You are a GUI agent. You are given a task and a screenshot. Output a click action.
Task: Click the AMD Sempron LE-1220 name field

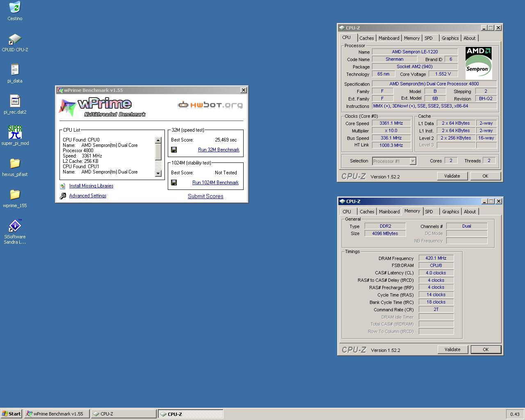coord(415,52)
